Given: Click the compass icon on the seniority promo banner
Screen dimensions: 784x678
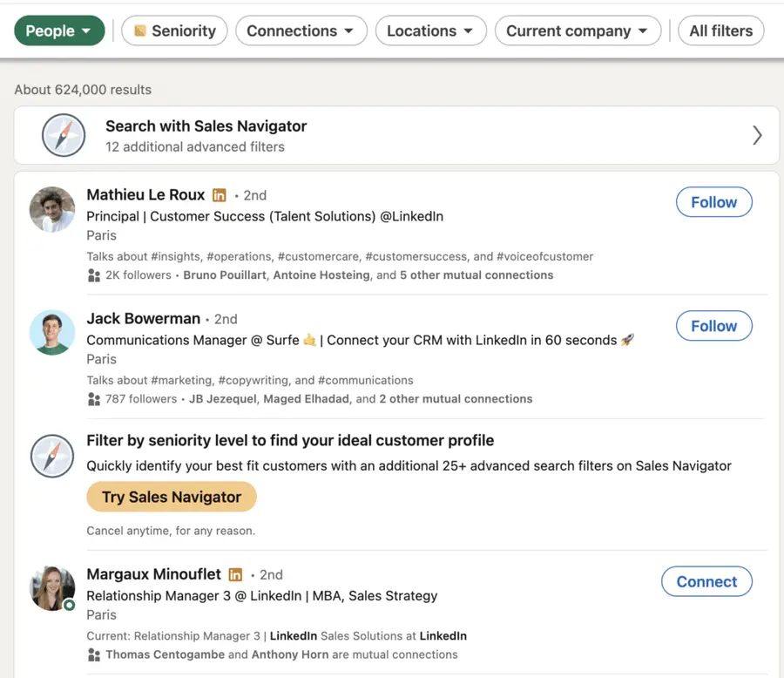Looking at the screenshot, I should (x=51, y=456).
